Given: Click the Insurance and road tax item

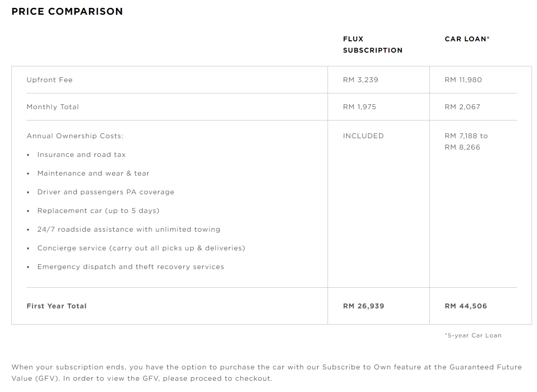Looking at the screenshot, I should [81, 154].
